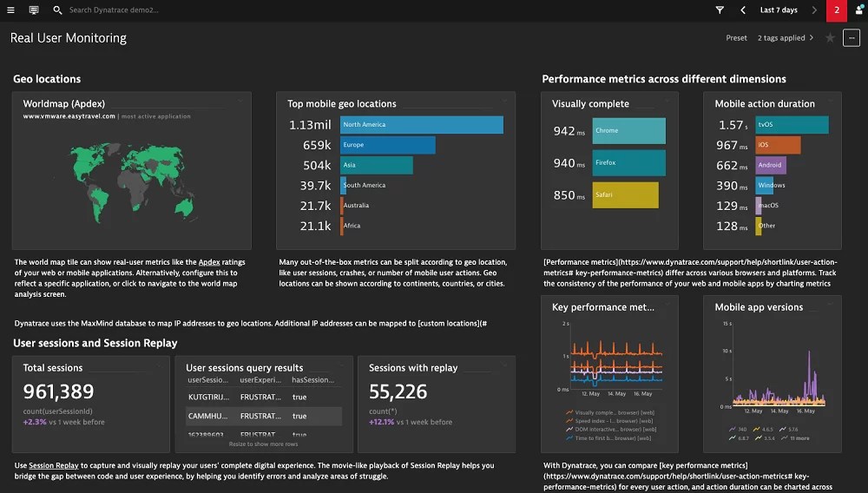Open the dashboard more options button
The image size is (868, 493).
pyautogui.click(x=852, y=37)
